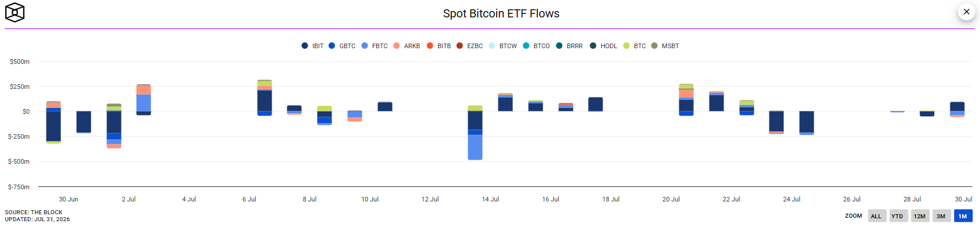The width and height of the screenshot is (980, 227).
Task: Hide the BTCO series
Action: coord(536,46)
